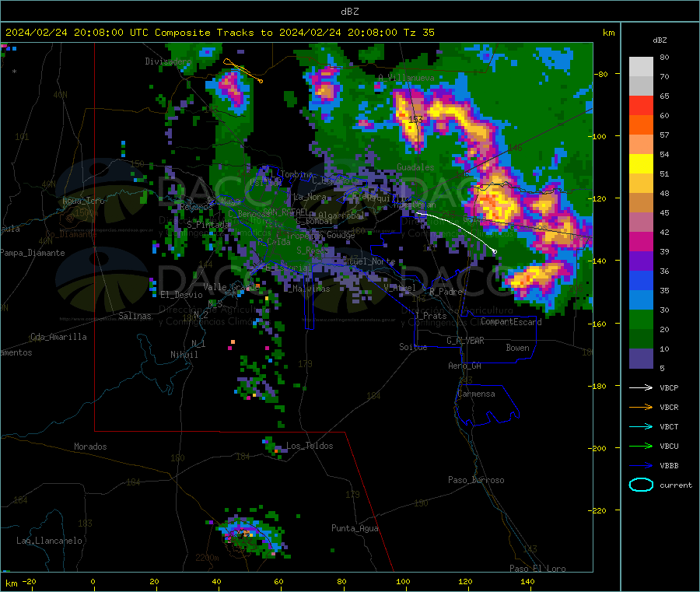Click the cyan VBCT arrow legend icon
This screenshot has width=700, height=592.
coord(641,427)
